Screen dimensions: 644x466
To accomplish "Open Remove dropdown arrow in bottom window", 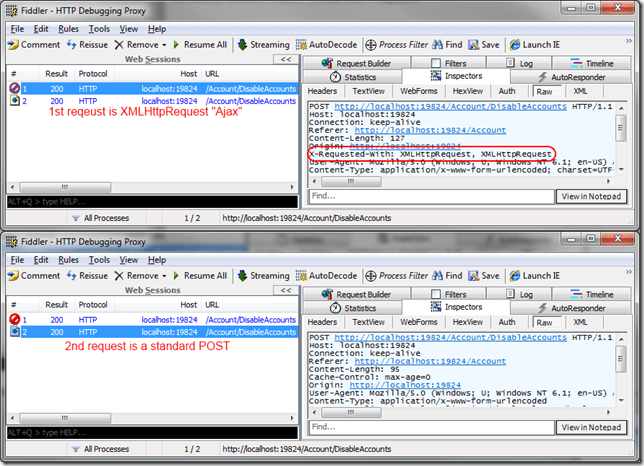I will pyautogui.click(x=164, y=276).
